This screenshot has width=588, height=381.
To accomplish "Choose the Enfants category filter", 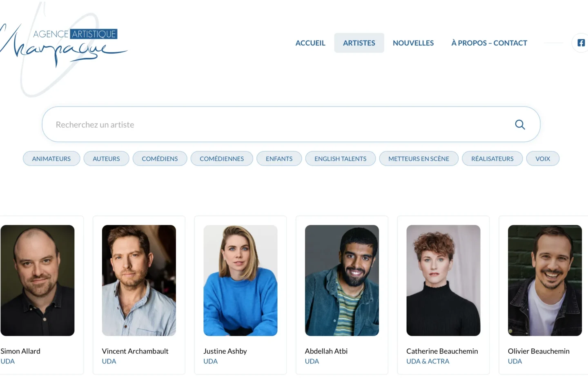I will [279, 159].
